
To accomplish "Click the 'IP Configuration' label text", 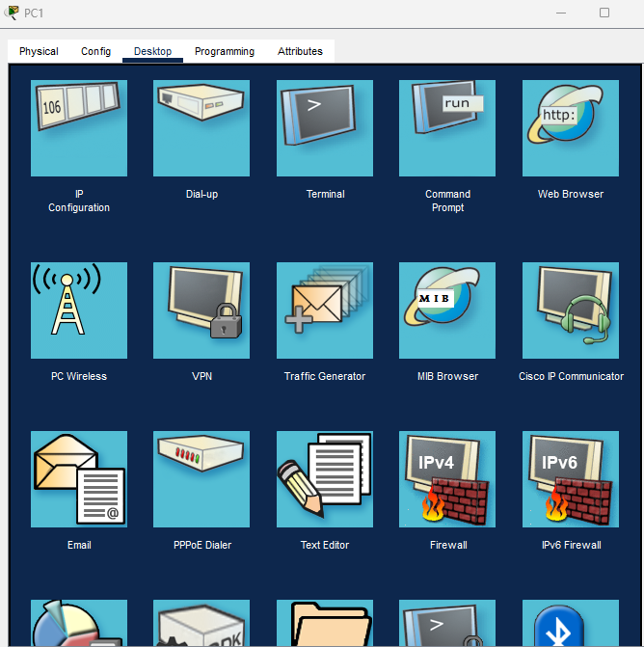I will coord(79,201).
